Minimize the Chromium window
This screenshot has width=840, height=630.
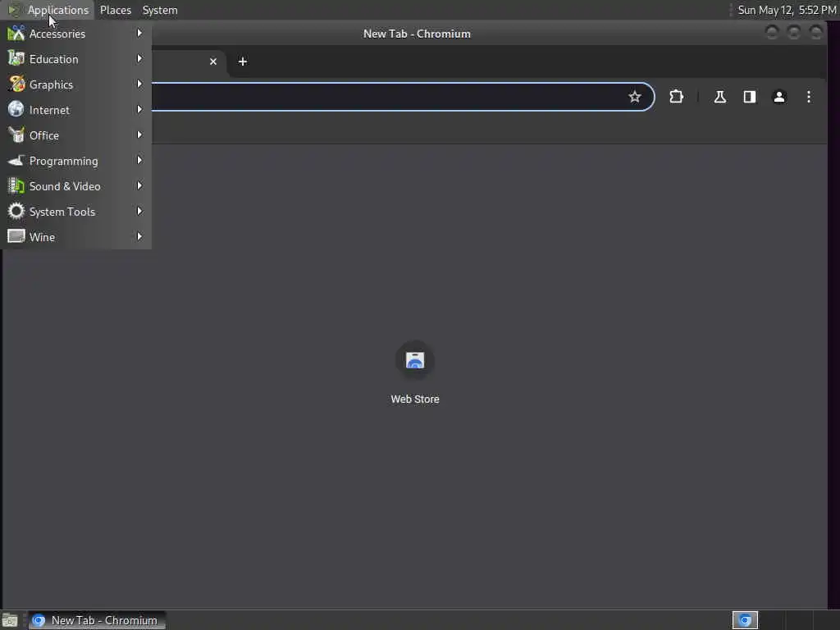pos(772,33)
